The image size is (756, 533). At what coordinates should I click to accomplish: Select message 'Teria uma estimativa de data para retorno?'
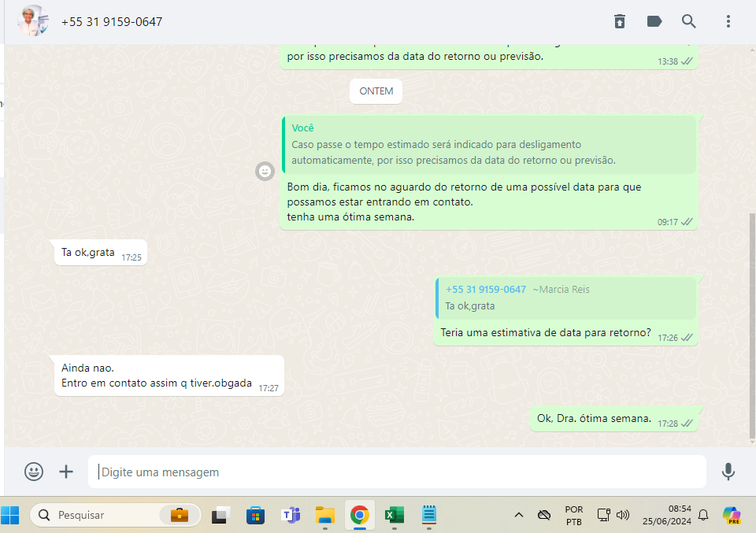[x=546, y=332]
